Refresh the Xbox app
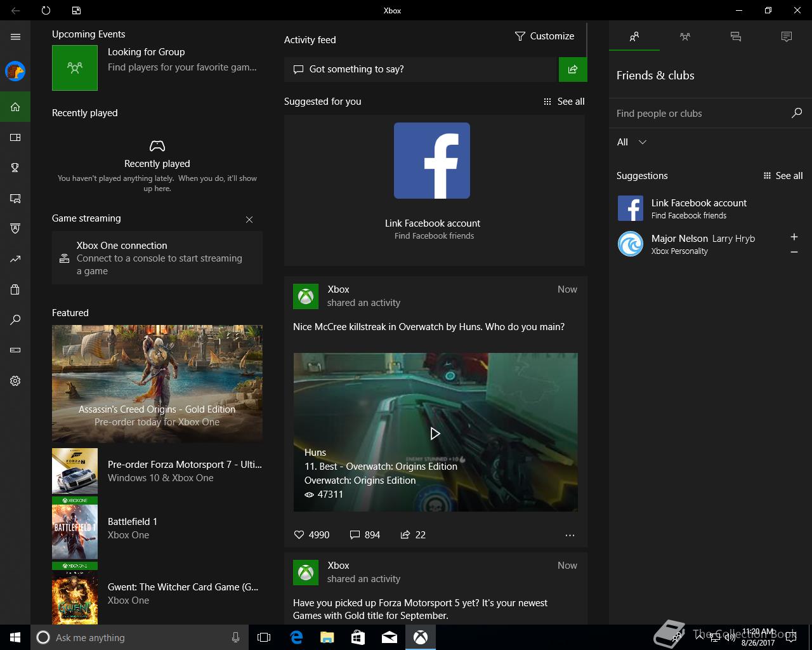The width and height of the screenshot is (812, 650). tap(46, 10)
